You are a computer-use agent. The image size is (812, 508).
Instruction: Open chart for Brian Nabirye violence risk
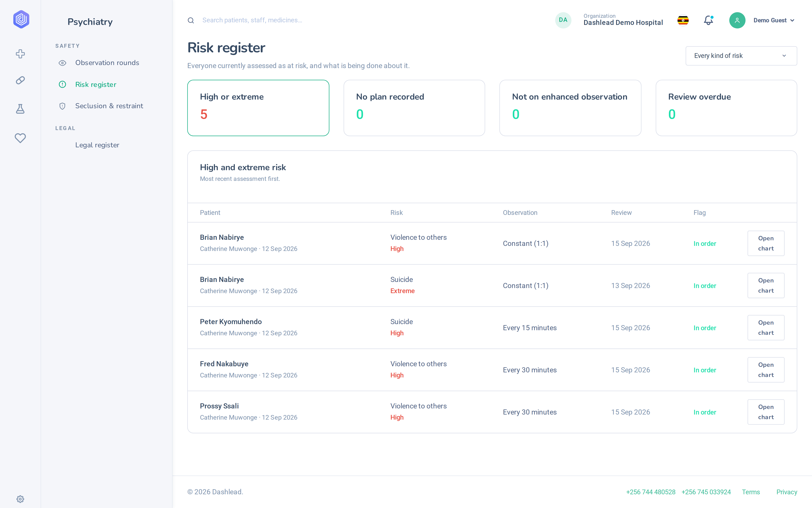coord(766,243)
